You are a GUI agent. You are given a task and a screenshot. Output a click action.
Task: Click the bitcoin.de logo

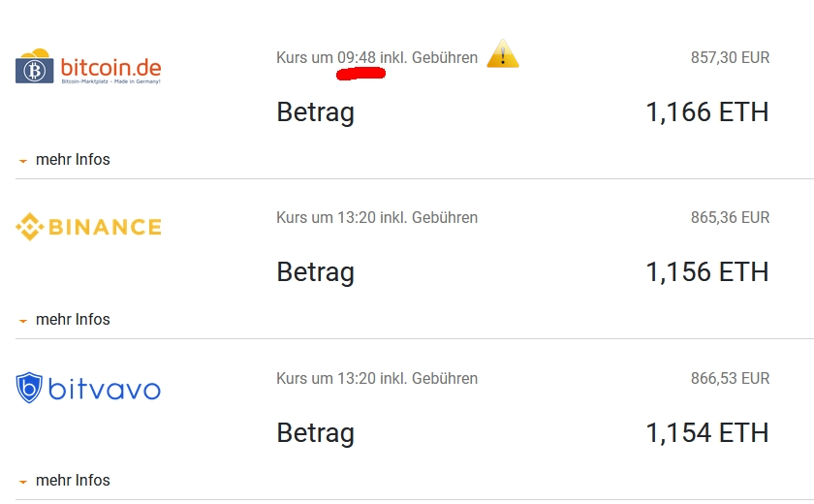pyautogui.click(x=88, y=68)
